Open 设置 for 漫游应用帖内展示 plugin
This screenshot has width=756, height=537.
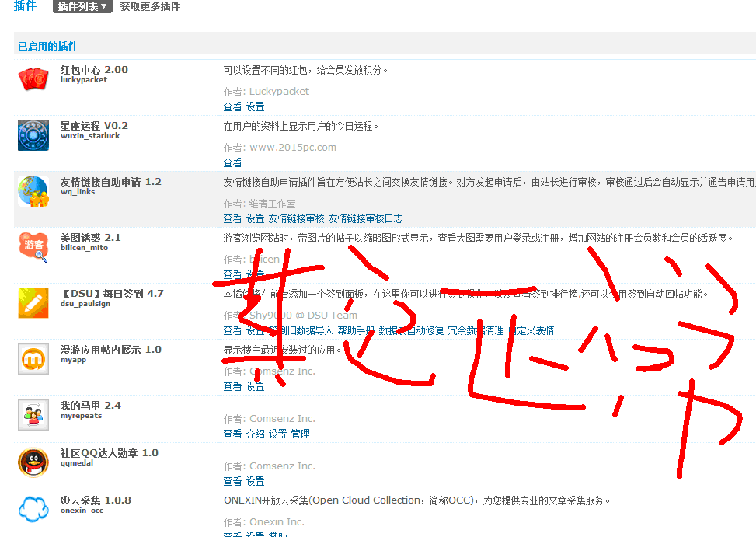(255, 386)
